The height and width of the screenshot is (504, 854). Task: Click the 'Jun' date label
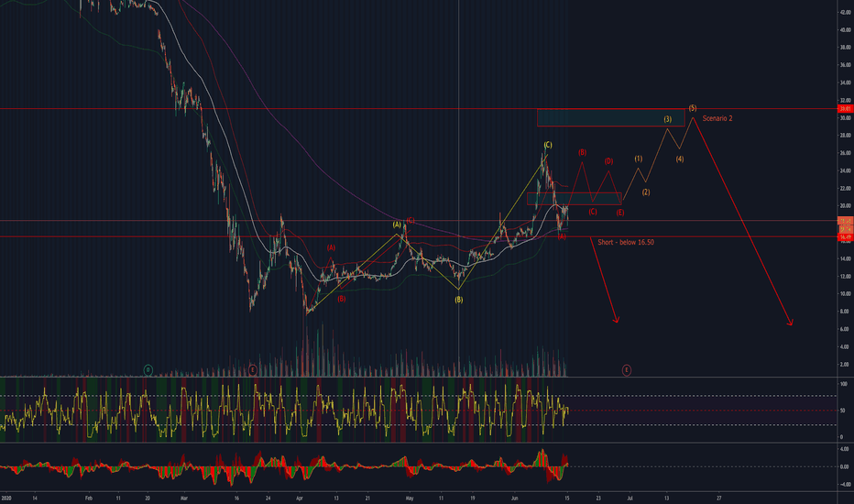(x=515, y=498)
